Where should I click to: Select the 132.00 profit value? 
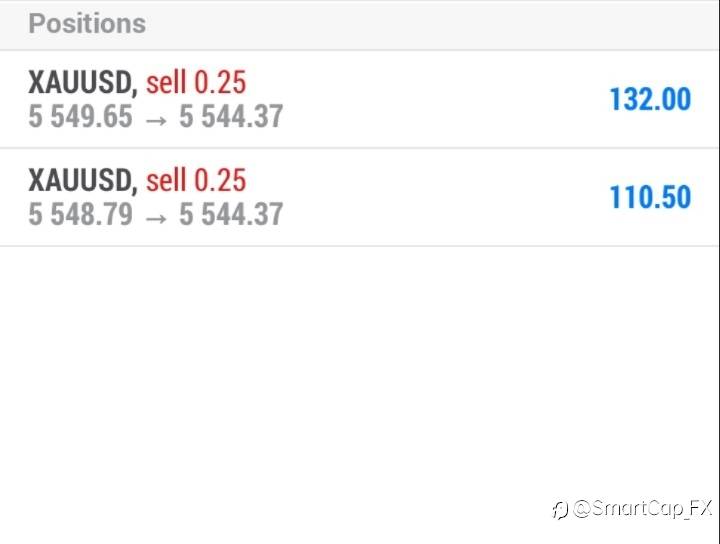point(650,99)
